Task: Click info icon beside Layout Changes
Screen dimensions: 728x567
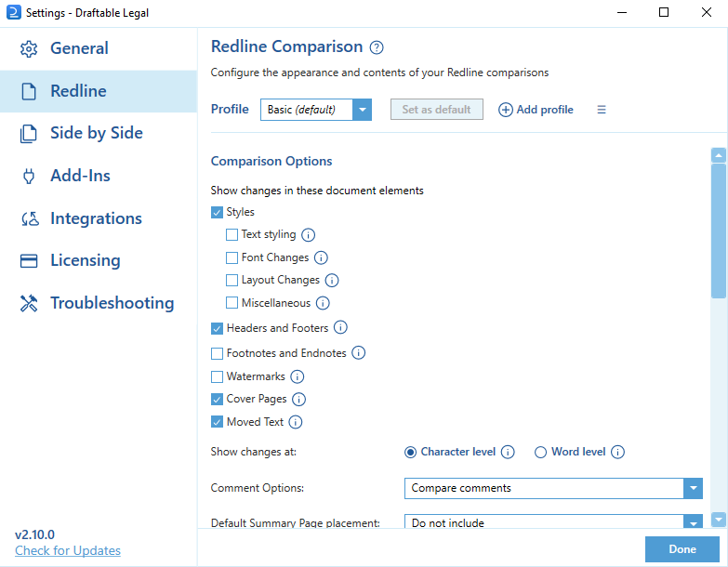Action: point(332,281)
